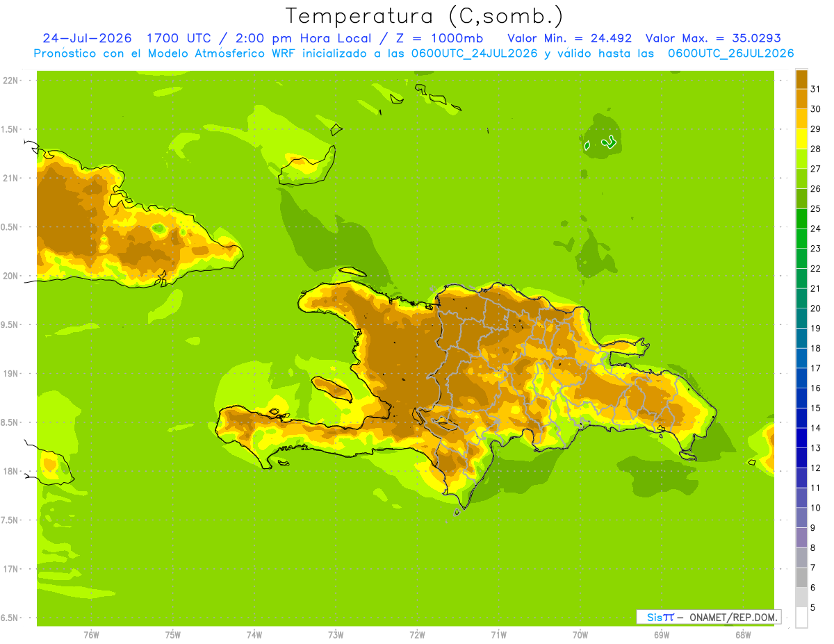
Task: Click validity end time "0600UTC_26JUL2026"
Action: pyautogui.click(x=731, y=53)
